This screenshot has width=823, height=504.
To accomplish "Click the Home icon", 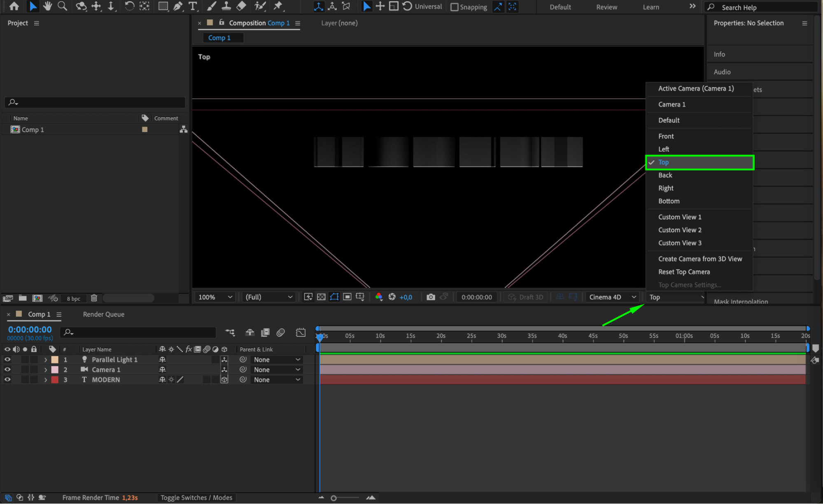I will tap(14, 6).
